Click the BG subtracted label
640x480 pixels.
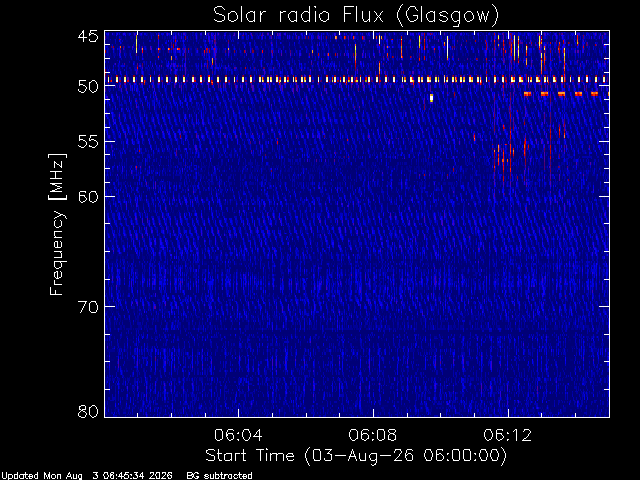click(x=219, y=476)
